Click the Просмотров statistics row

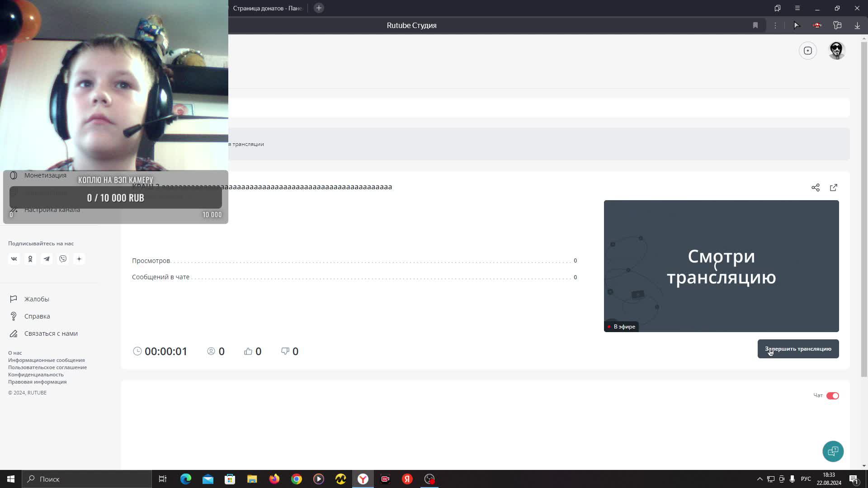click(354, 261)
